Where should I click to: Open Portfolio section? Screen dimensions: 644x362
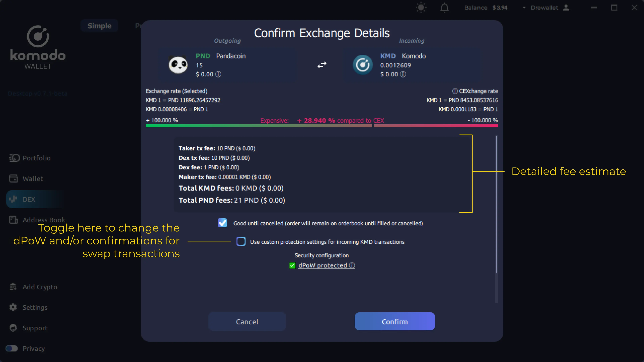37,158
